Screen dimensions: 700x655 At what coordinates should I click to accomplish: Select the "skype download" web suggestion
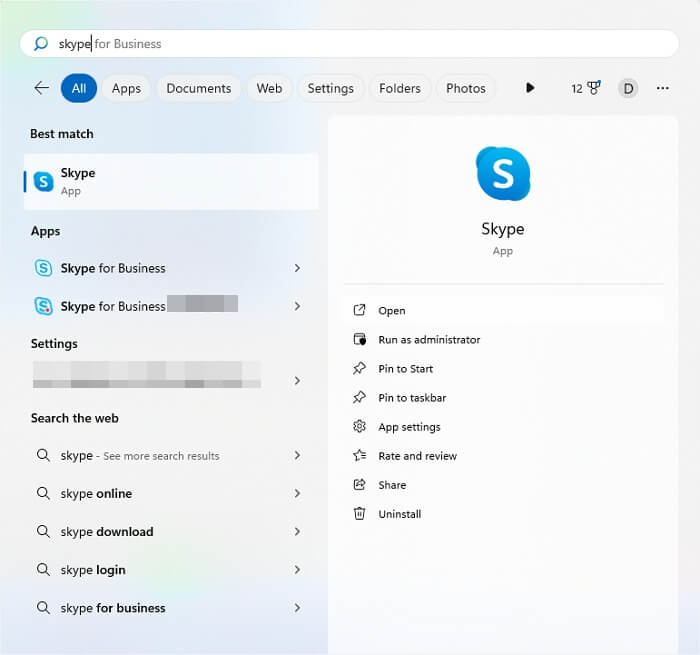coord(107,531)
